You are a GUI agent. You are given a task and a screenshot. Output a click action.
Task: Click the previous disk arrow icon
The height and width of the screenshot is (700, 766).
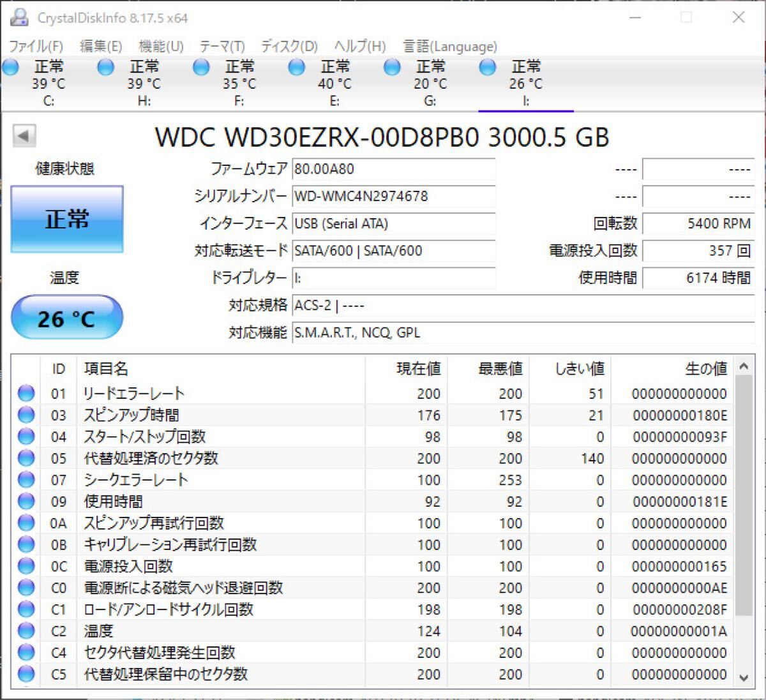24,136
